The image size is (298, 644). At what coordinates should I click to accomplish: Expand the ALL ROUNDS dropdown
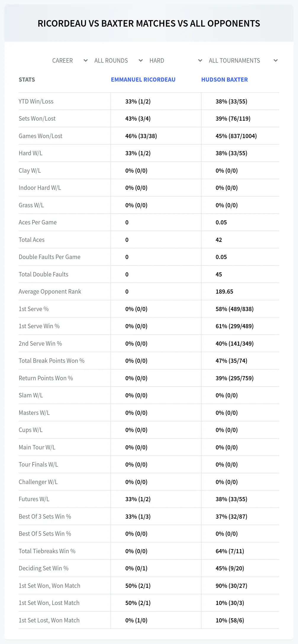pyautogui.click(x=118, y=61)
